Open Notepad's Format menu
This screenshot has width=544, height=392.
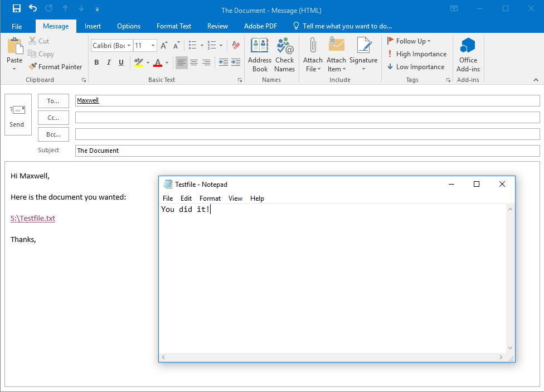[210, 199]
